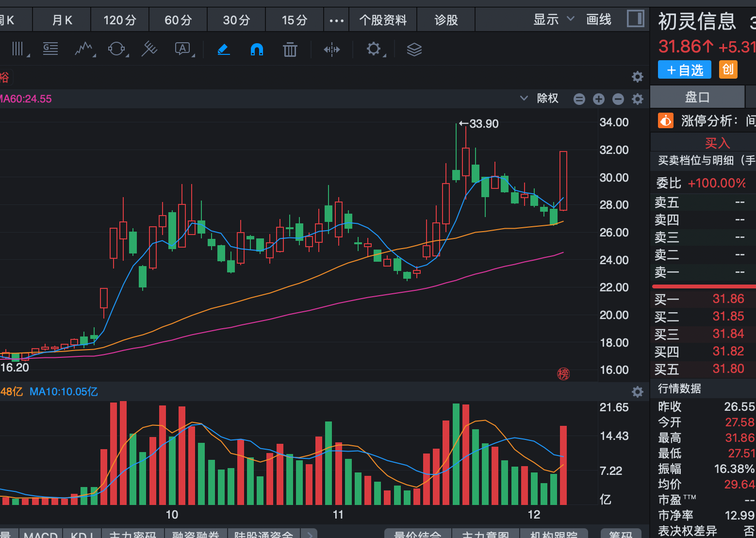This screenshot has width=756, height=538.
Task: Zoom in the K-line chart with plus icon
Action: pos(599,99)
